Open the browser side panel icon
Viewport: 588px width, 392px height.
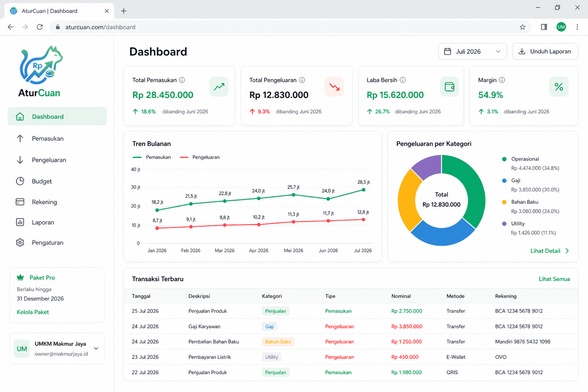tap(544, 27)
